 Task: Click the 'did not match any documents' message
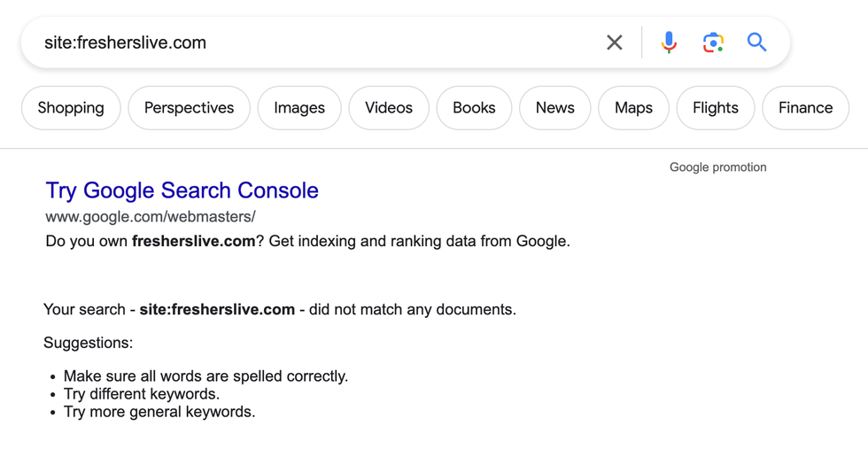(x=279, y=309)
